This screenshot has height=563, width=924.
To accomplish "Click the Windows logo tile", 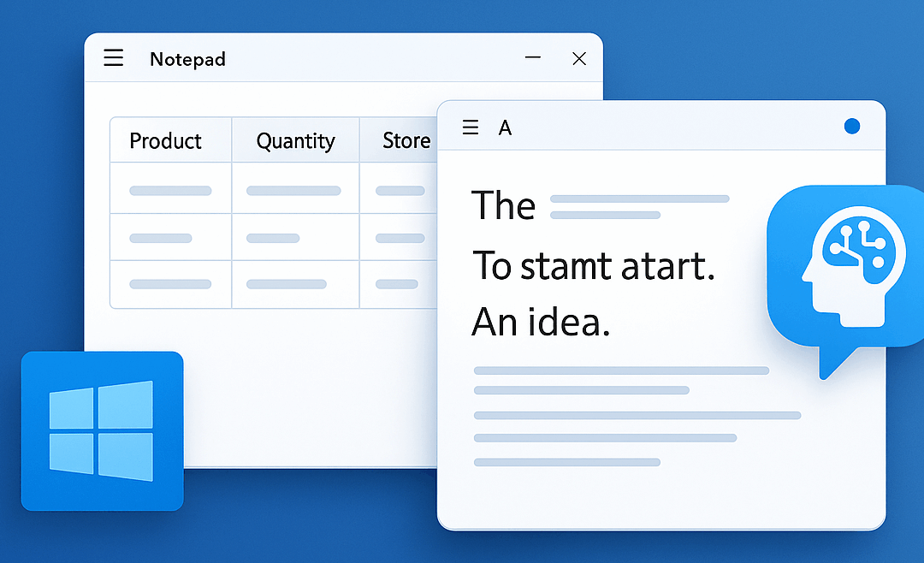I will [102, 430].
